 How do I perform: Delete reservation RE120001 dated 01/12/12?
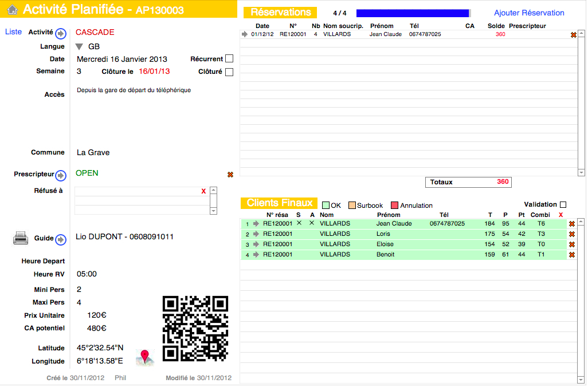(573, 35)
